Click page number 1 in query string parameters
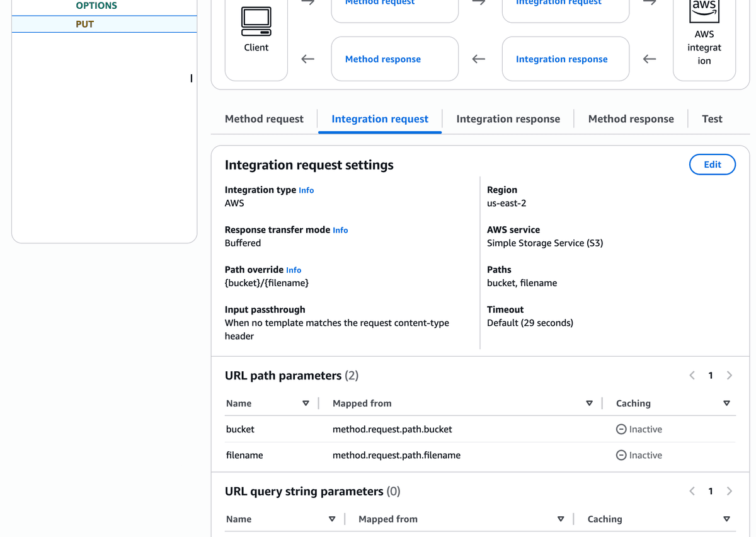Image resolution: width=756 pixels, height=537 pixels. (711, 491)
